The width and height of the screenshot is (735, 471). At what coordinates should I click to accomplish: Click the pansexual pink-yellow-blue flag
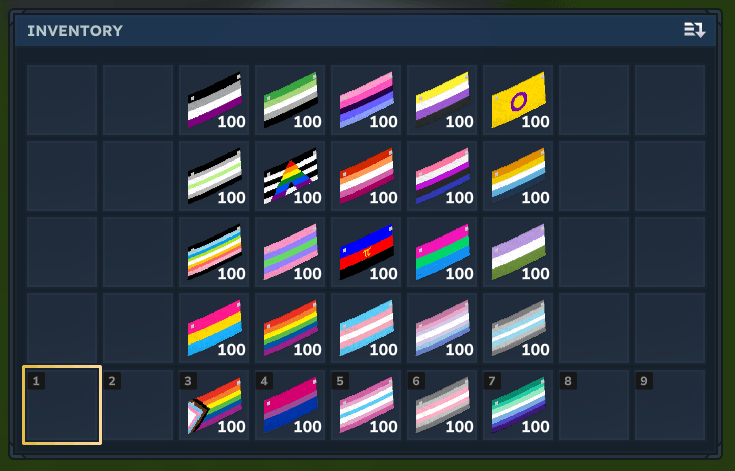[214, 328]
